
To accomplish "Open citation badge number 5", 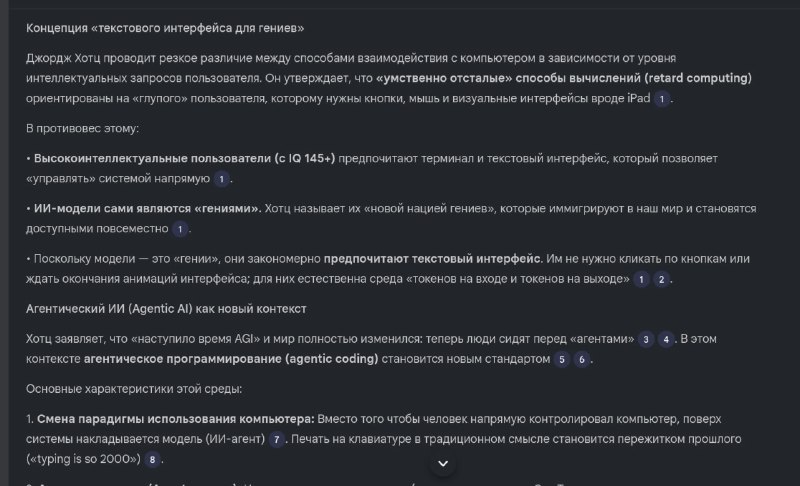I will 562,359.
